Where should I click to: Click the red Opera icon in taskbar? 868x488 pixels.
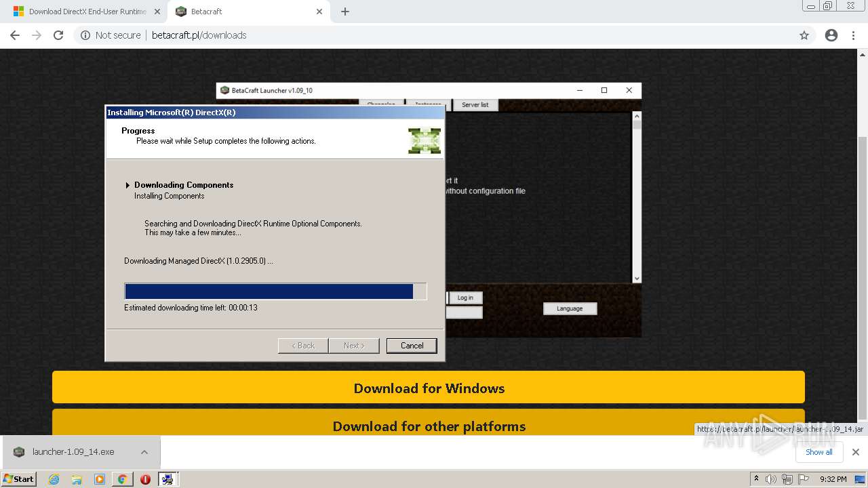point(145,479)
